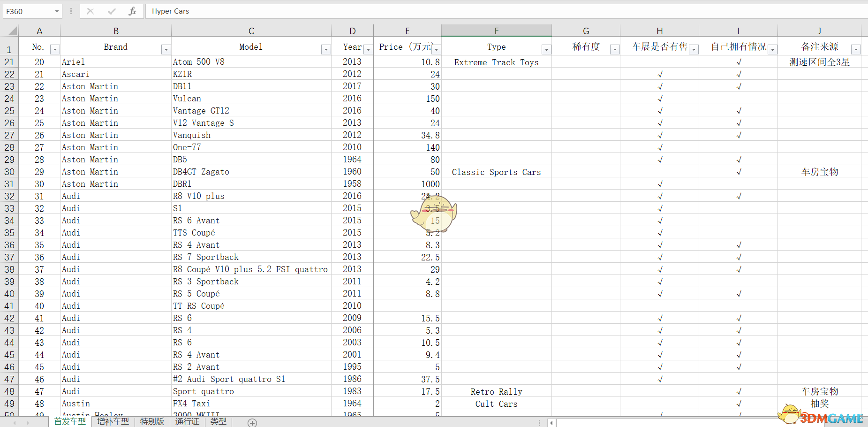Screen dimensions: 868x427
Task: Click the Insert Function fx icon
Action: tap(133, 11)
